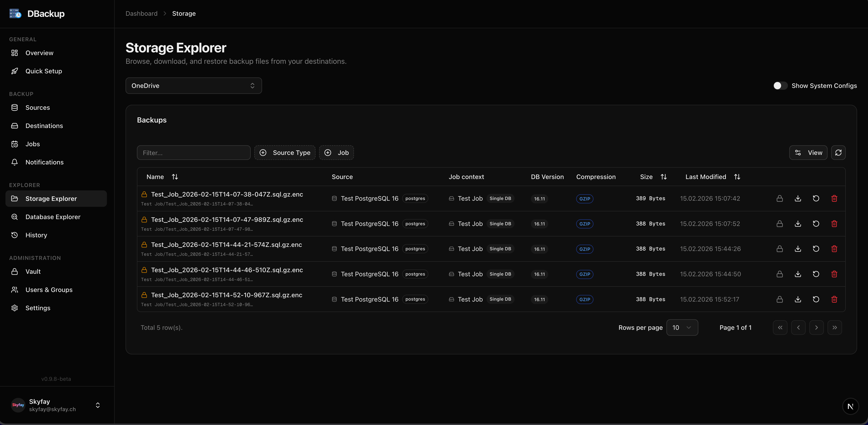
Task: Open the Database Explorer
Action: 53,217
